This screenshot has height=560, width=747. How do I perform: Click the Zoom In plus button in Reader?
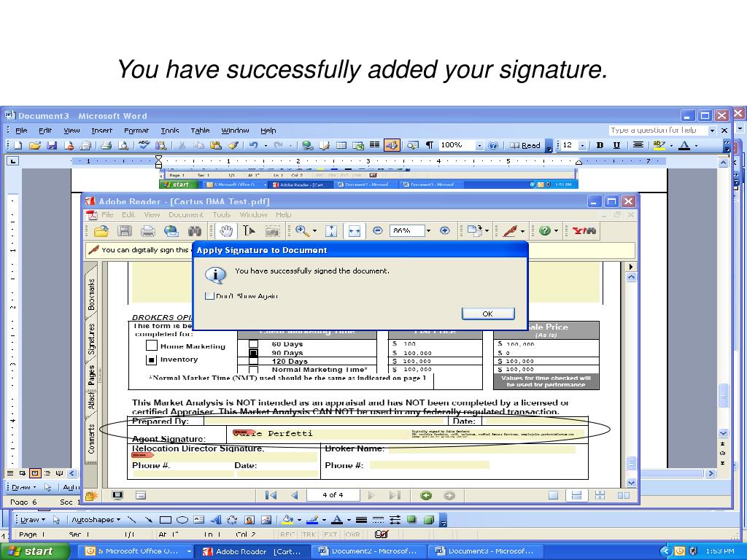tap(445, 231)
